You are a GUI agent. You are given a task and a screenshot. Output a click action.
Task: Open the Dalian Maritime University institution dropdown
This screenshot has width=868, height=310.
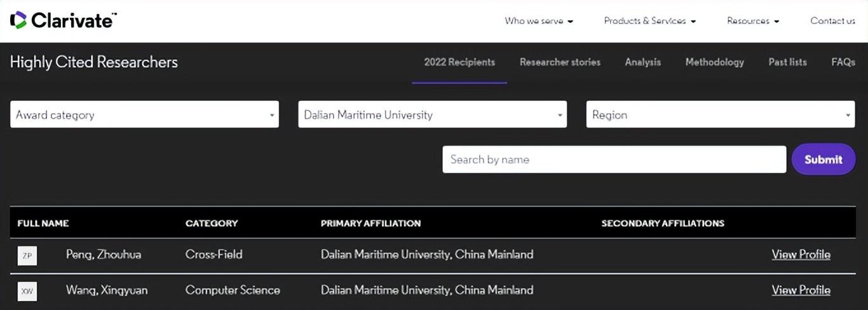[x=432, y=115]
